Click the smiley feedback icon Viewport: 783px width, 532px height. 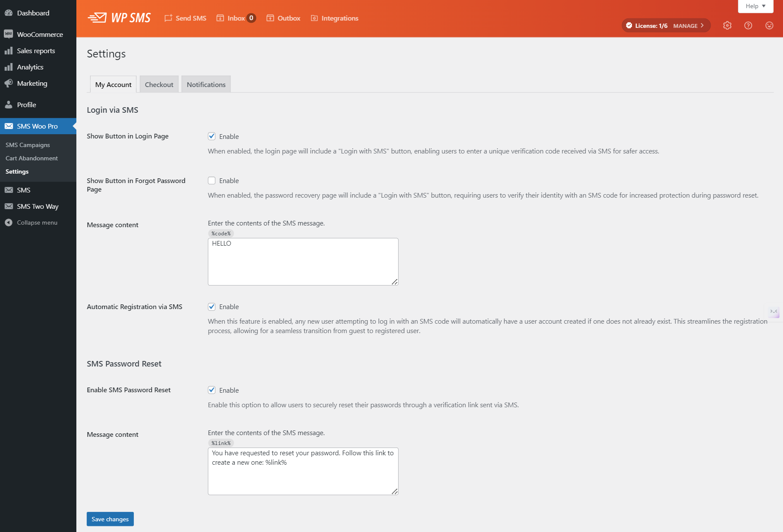769,25
